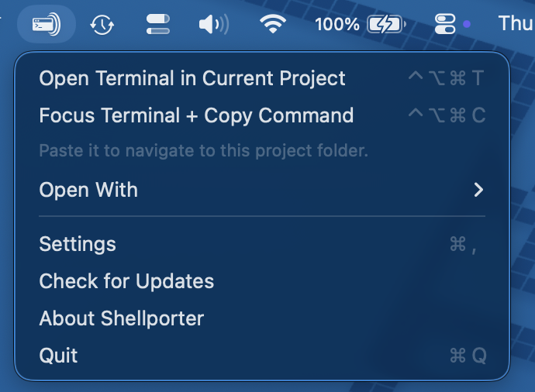Open About Shellporter
The image size is (535, 392).
(122, 318)
